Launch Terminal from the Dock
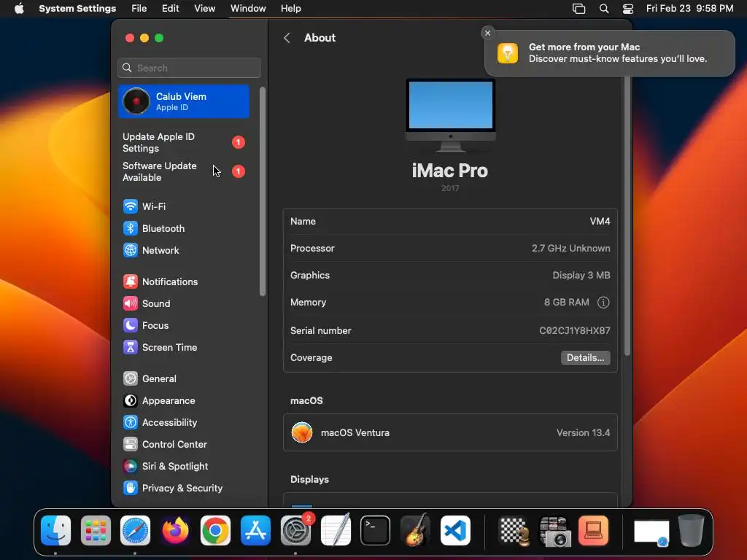 376,530
